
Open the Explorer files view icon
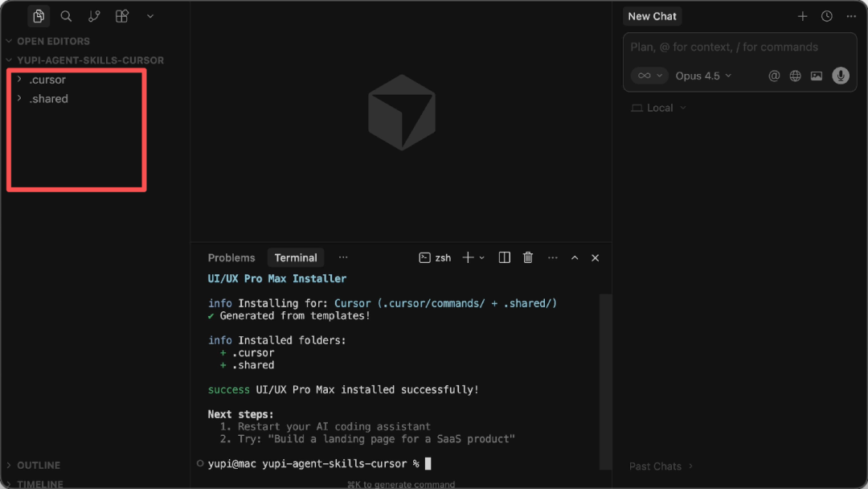[x=39, y=16]
